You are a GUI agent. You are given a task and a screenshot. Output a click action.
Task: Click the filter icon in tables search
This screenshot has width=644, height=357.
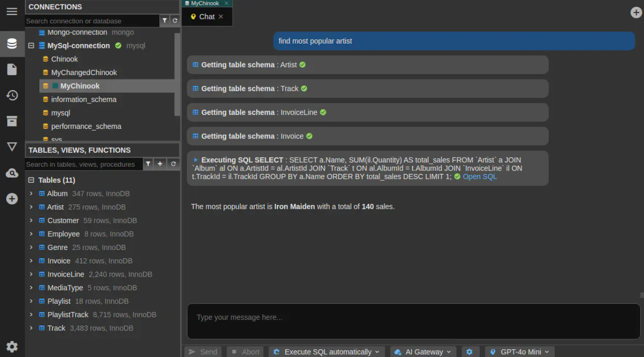(148, 164)
